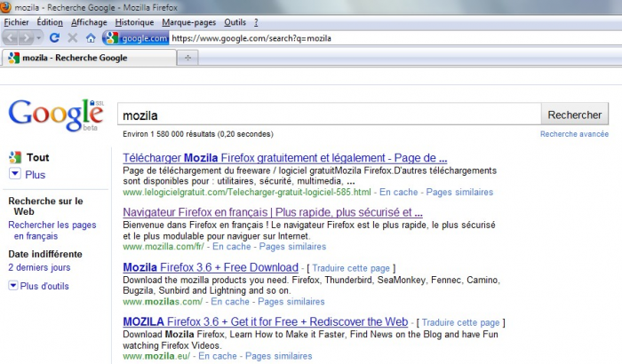Open Pages similaires for www.mozilla.com/fr/
Viewport: 622px width, 364px height.
point(292,247)
